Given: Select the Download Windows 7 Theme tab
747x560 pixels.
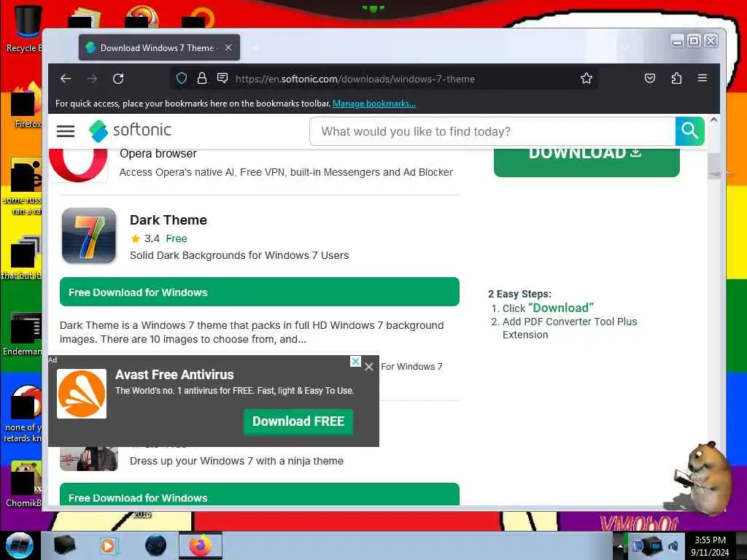Looking at the screenshot, I should [x=159, y=47].
